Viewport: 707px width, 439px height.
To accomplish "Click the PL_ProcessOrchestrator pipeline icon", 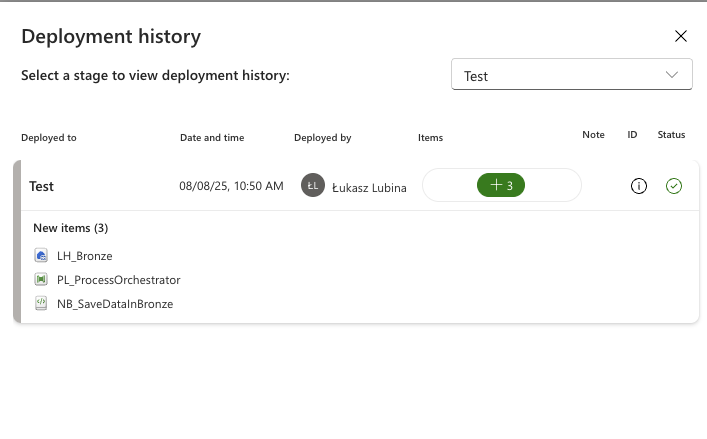I will (x=41, y=280).
